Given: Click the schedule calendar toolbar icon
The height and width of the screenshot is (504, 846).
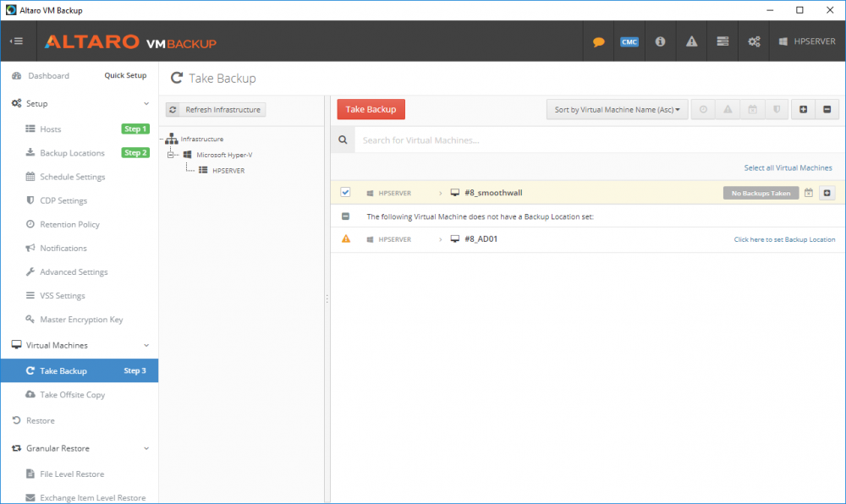Looking at the screenshot, I should (x=752, y=109).
